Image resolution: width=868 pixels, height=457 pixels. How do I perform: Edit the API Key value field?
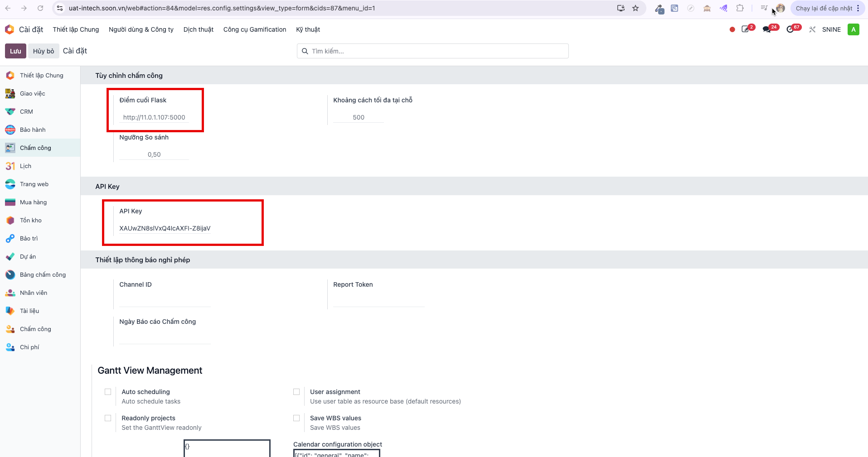pos(165,228)
